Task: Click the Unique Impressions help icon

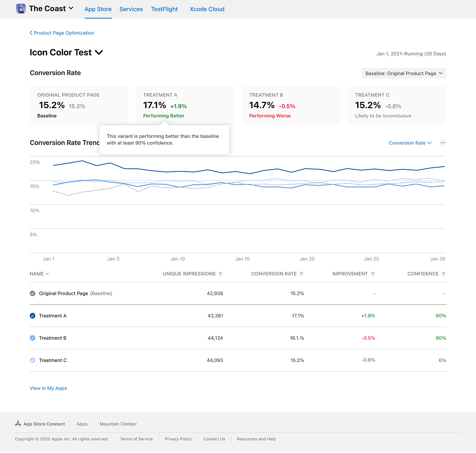Action: coord(221,274)
